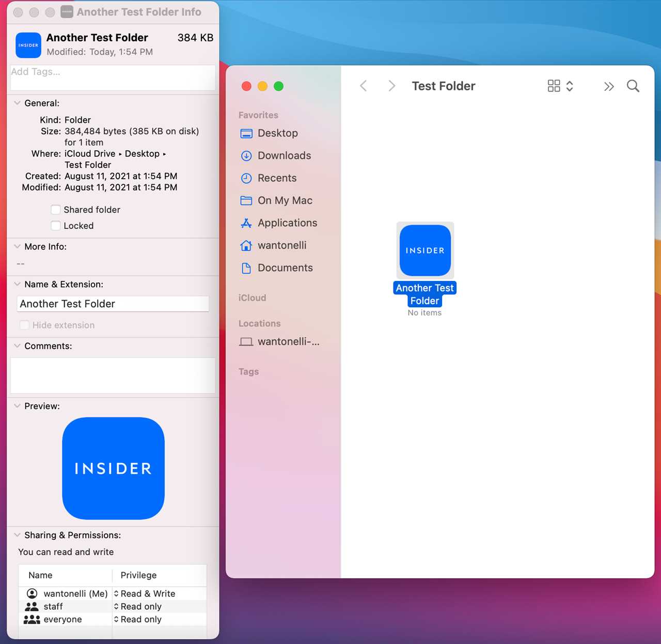Enable the Shared folder checkbox
661x644 pixels.
coord(56,210)
